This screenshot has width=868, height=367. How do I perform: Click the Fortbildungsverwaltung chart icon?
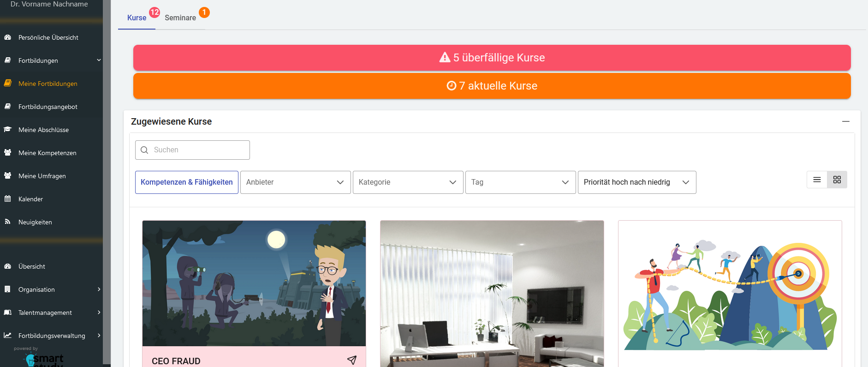[x=7, y=336]
